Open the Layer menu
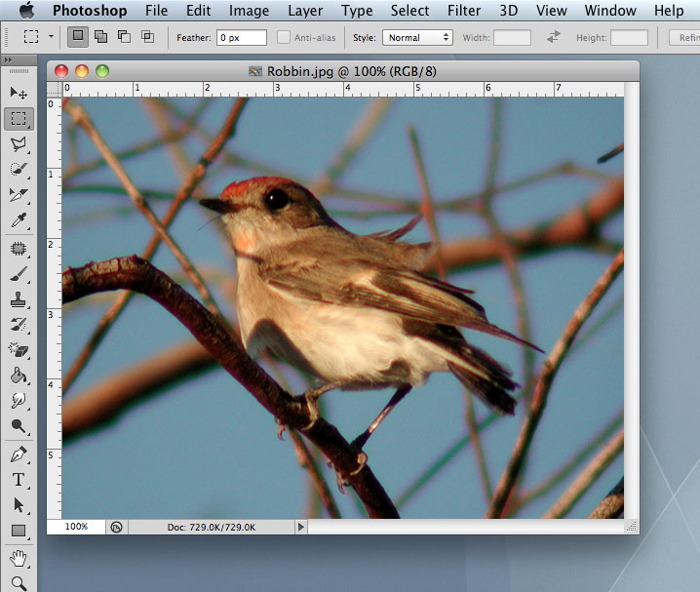 coord(305,11)
